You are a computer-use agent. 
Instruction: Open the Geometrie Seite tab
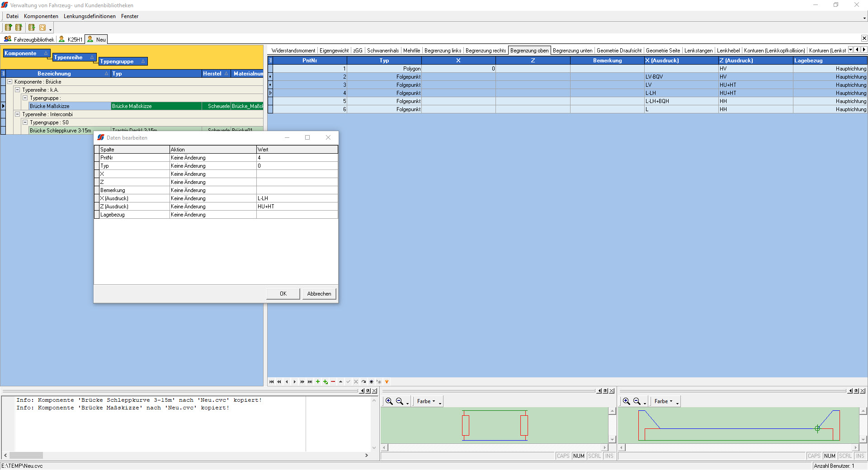coord(663,51)
